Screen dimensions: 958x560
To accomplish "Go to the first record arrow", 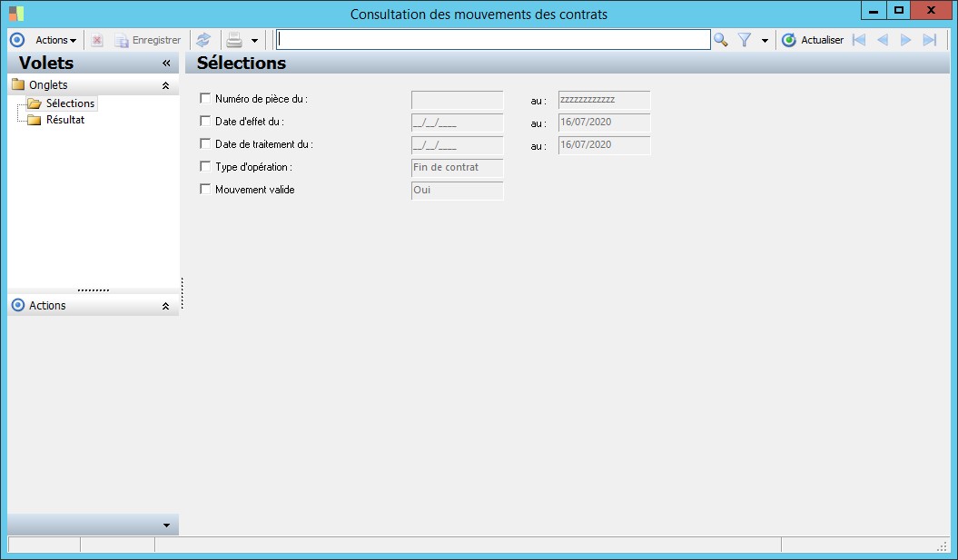I will (859, 40).
